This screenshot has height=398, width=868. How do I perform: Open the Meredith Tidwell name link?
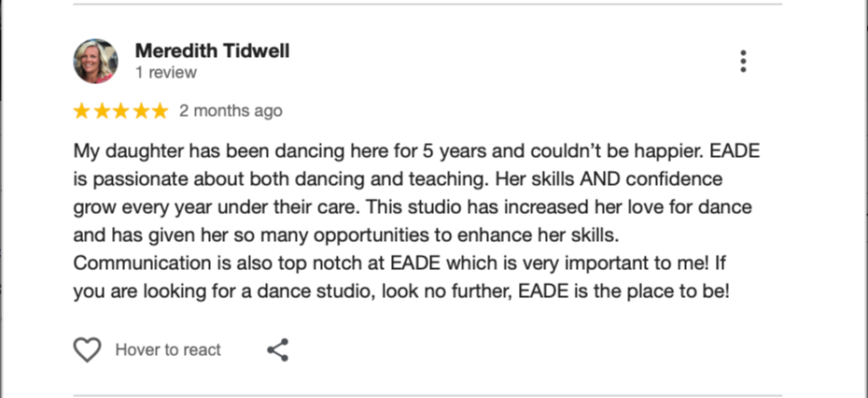212,51
